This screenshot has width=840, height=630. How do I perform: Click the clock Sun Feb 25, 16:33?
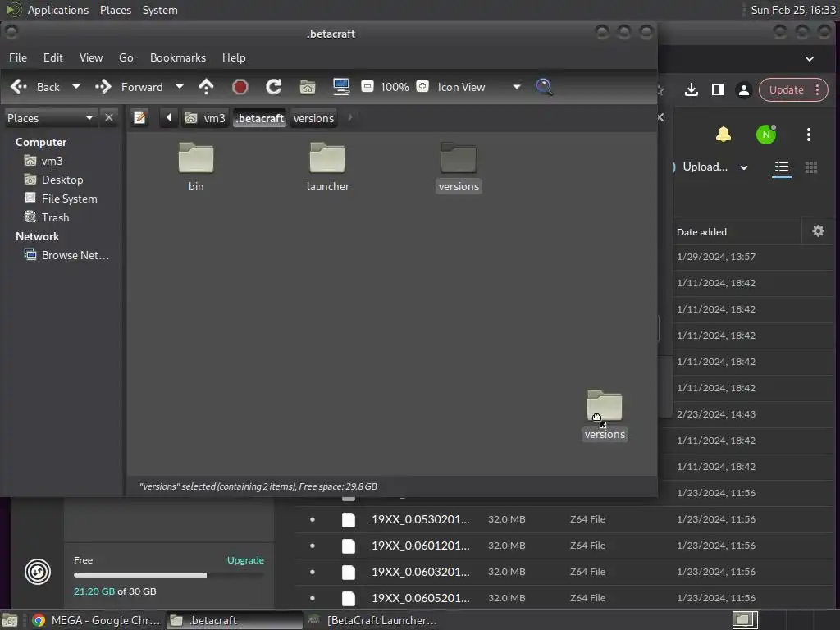click(x=793, y=10)
